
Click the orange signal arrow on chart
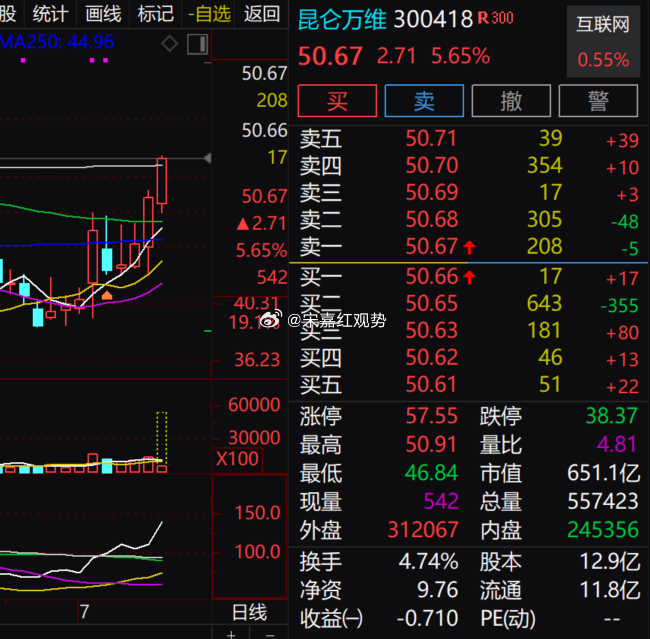coord(107,295)
